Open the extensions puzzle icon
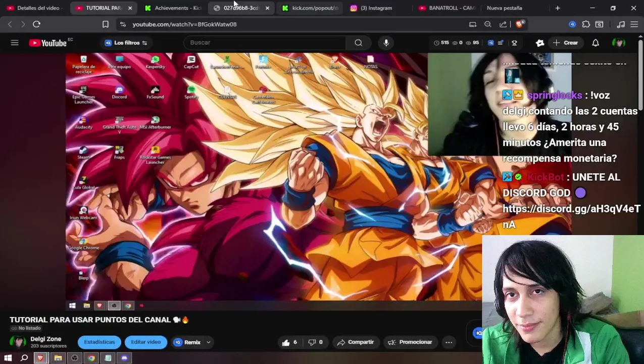 pyautogui.click(x=586, y=24)
